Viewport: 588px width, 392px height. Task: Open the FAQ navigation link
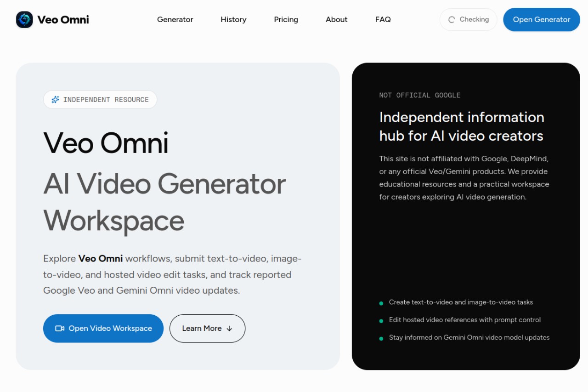[383, 20]
